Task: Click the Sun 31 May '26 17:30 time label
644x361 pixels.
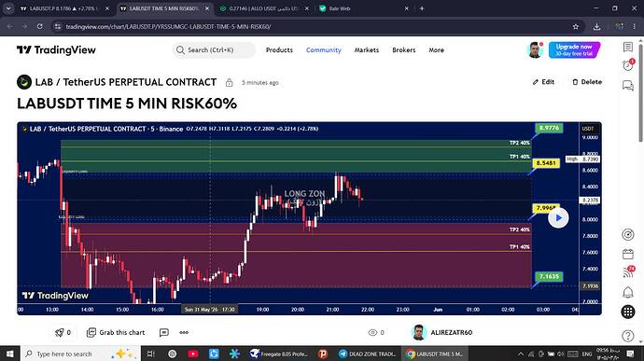Action: point(209,310)
